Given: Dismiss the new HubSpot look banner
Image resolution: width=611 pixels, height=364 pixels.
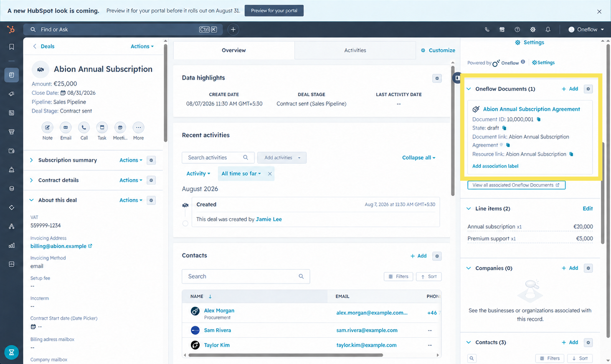Looking at the screenshot, I should [599, 12].
